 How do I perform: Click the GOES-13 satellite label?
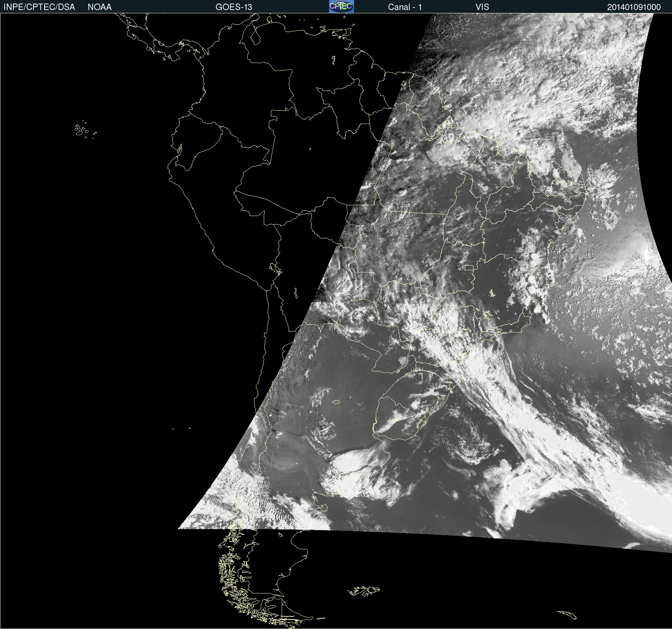click(x=234, y=7)
